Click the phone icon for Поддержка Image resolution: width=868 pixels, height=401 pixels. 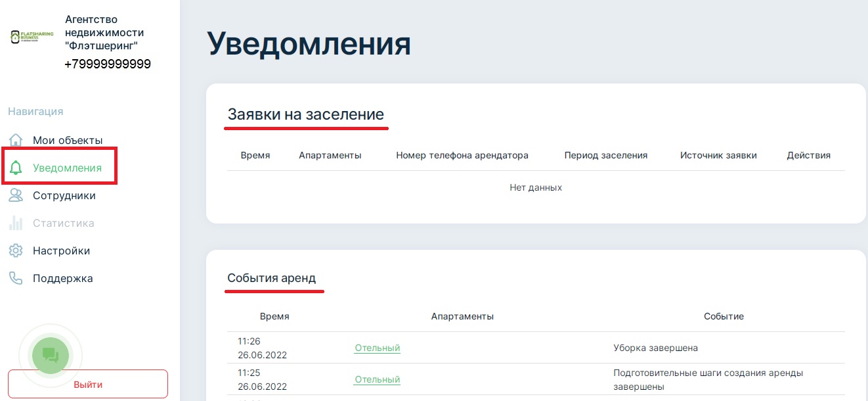pos(16,278)
